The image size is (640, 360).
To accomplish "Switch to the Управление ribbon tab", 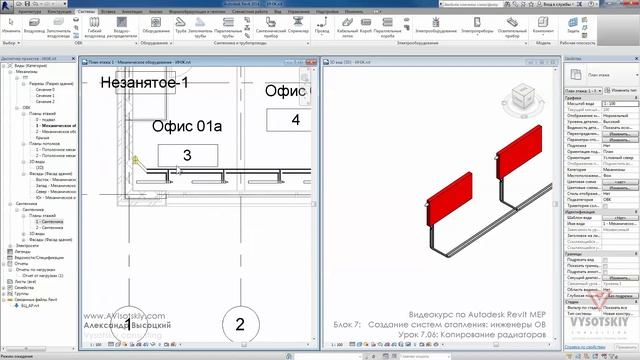I will click(299, 11).
